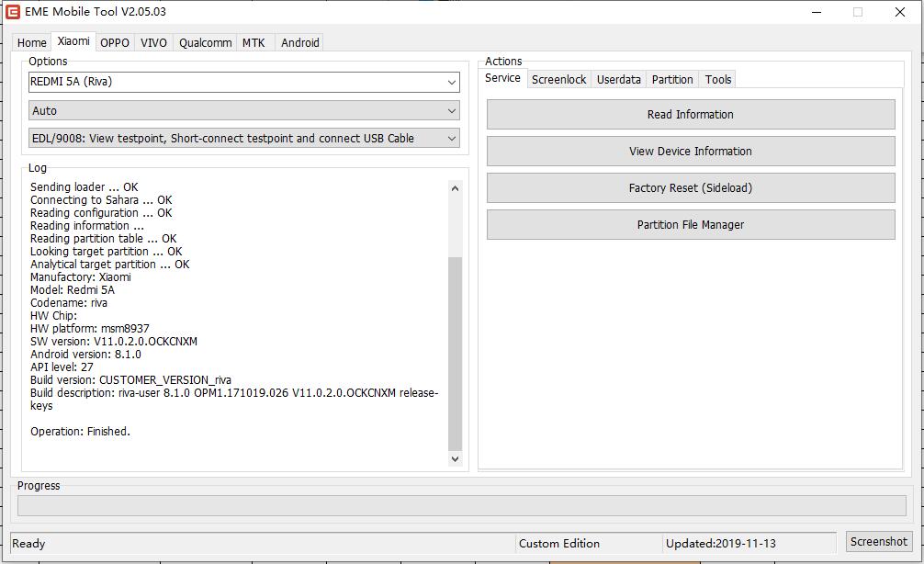This screenshot has height=564, width=924.
Task: Run Factory Reset (Sideload)
Action: (x=691, y=188)
